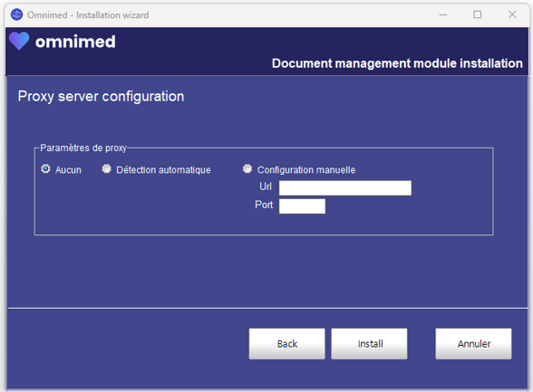Image resolution: width=533 pixels, height=392 pixels.
Task: Go to previous step with Back button
Action: [x=286, y=343]
